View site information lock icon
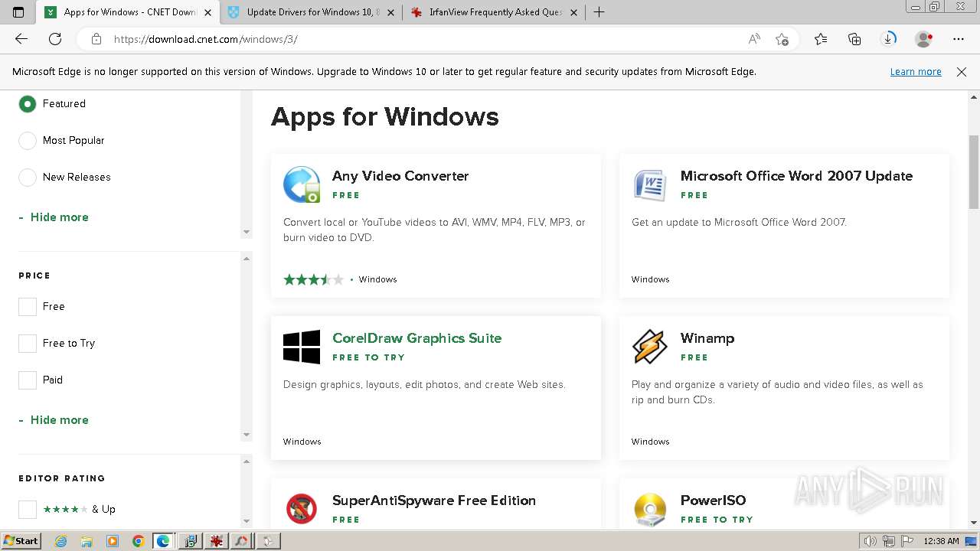The image size is (980, 551). [96, 39]
